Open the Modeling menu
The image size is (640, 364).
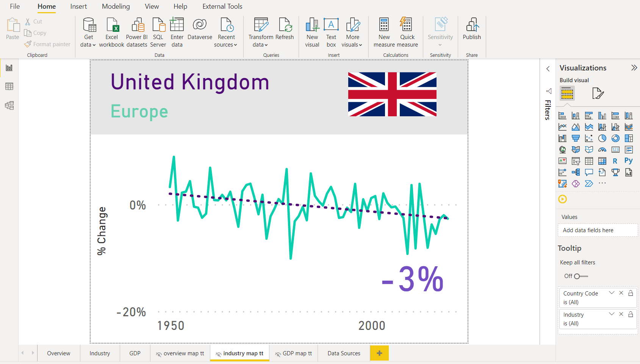tap(116, 6)
